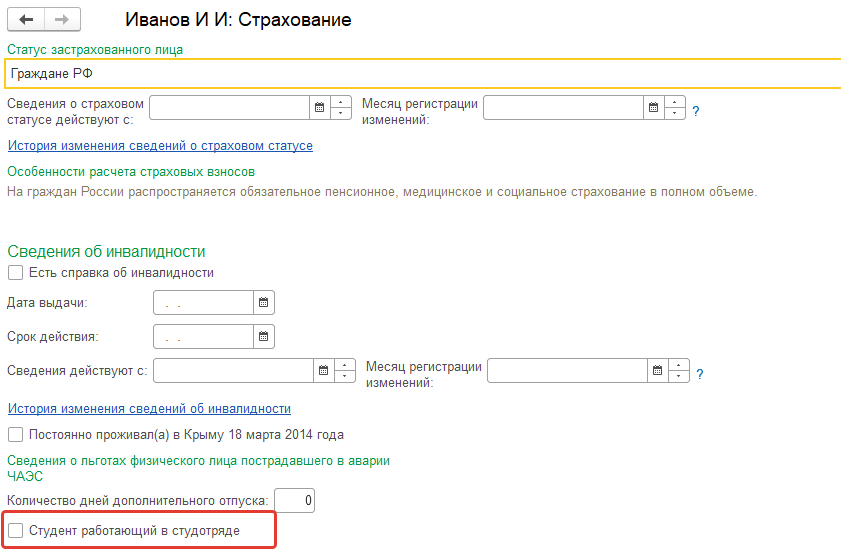This screenshot has height=549, width=841.
Task: Open calendar for disability certificate issue date
Action: coord(263,302)
